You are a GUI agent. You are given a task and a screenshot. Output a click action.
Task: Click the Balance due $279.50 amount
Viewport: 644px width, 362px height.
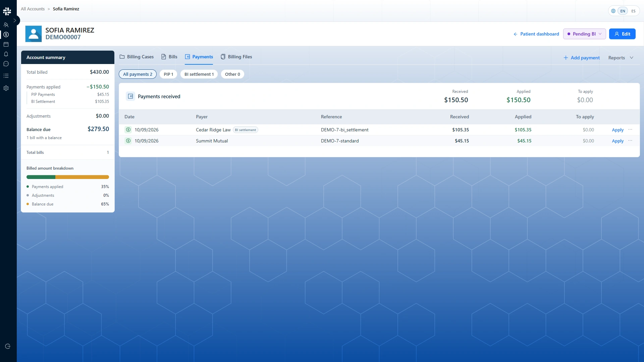(98, 129)
